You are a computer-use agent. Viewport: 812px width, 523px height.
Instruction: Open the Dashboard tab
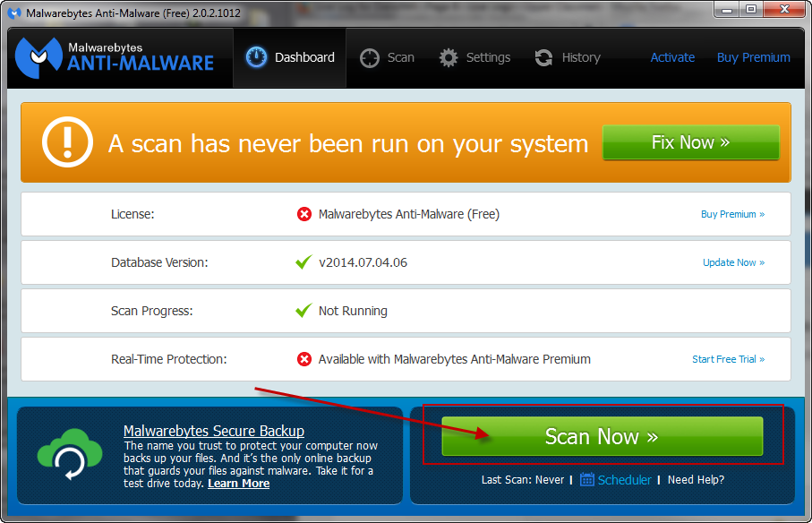click(289, 57)
